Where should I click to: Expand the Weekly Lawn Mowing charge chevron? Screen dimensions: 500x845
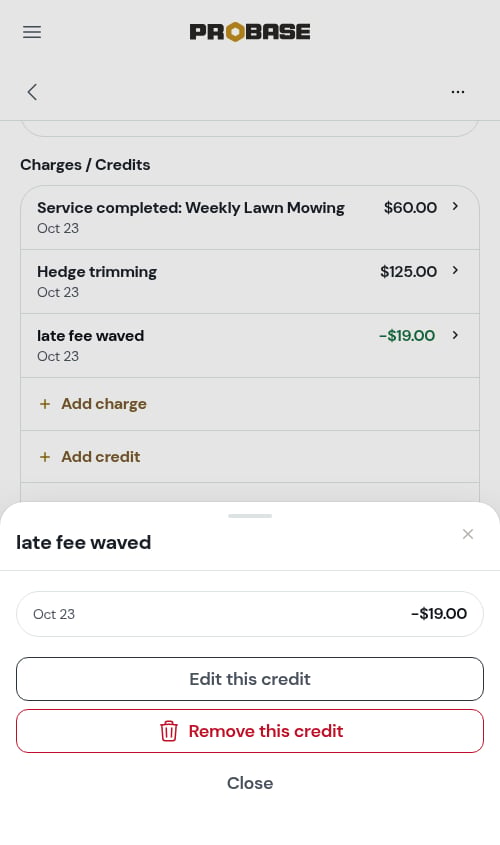455,206
